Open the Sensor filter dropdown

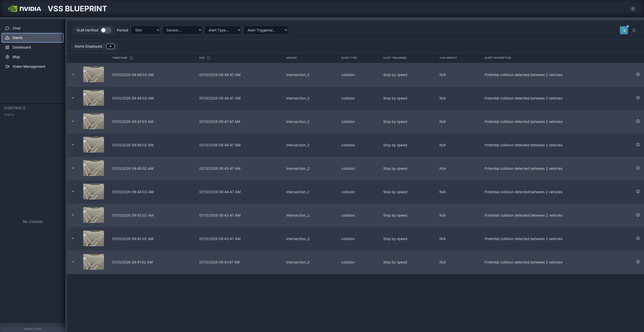point(182,30)
